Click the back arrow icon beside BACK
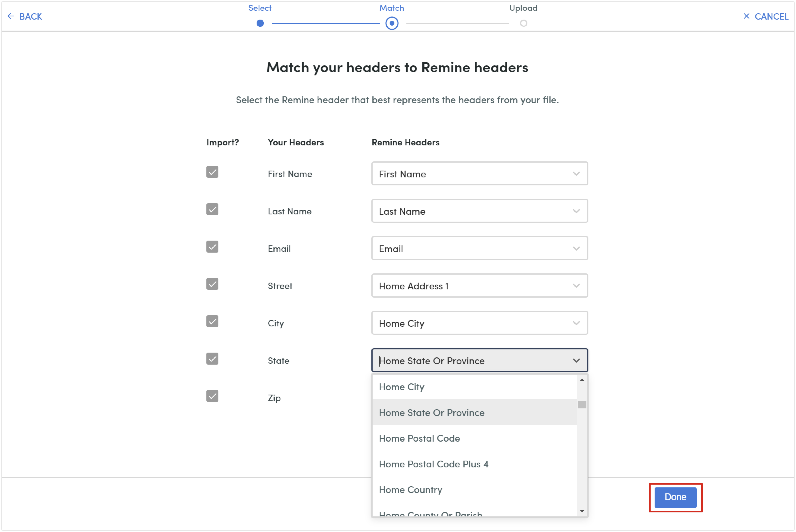The image size is (796, 532). pyautogui.click(x=11, y=16)
